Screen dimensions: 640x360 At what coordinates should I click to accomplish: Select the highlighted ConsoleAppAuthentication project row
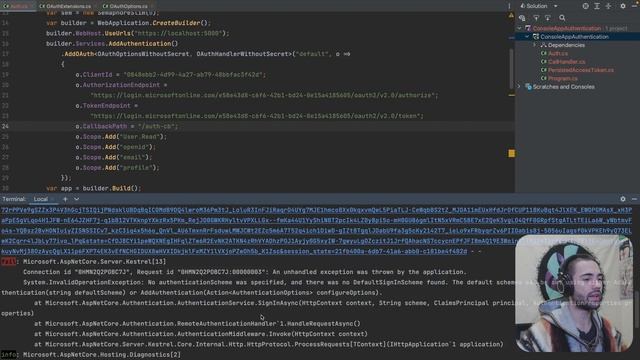coord(578,37)
